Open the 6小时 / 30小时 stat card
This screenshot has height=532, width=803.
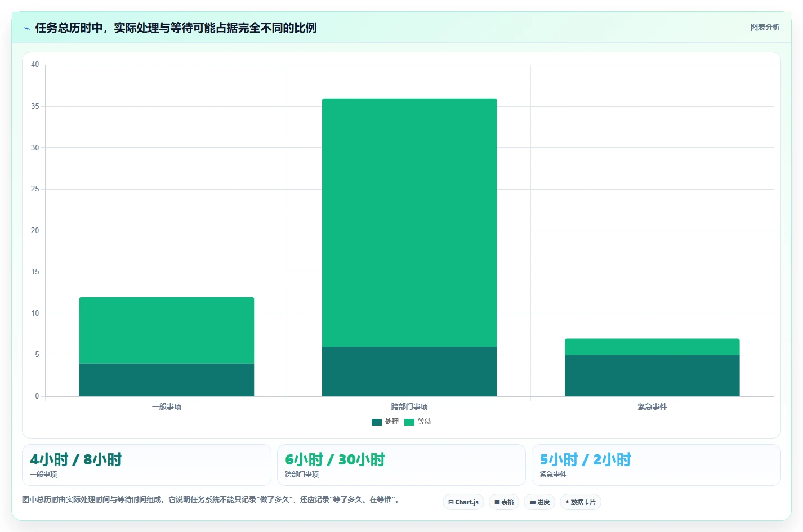[x=401, y=465]
